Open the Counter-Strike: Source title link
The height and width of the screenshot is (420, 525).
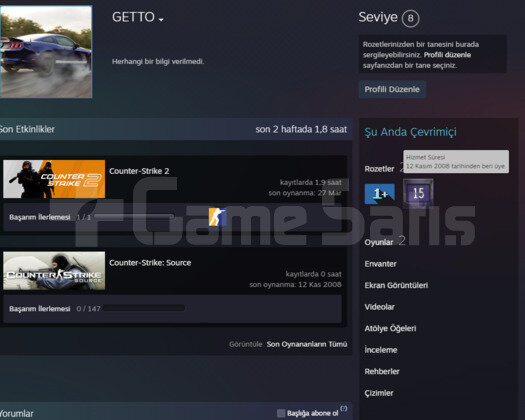coord(150,263)
